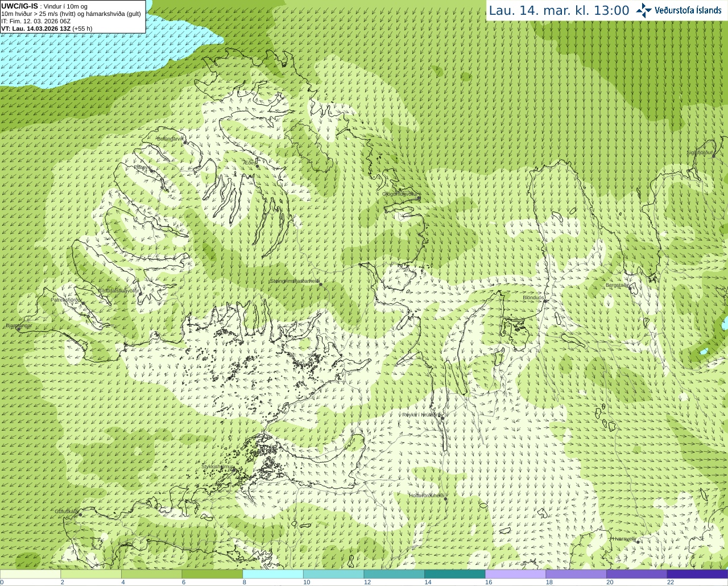Click the 10–12 m/s turquoise legend swatch

[333, 574]
